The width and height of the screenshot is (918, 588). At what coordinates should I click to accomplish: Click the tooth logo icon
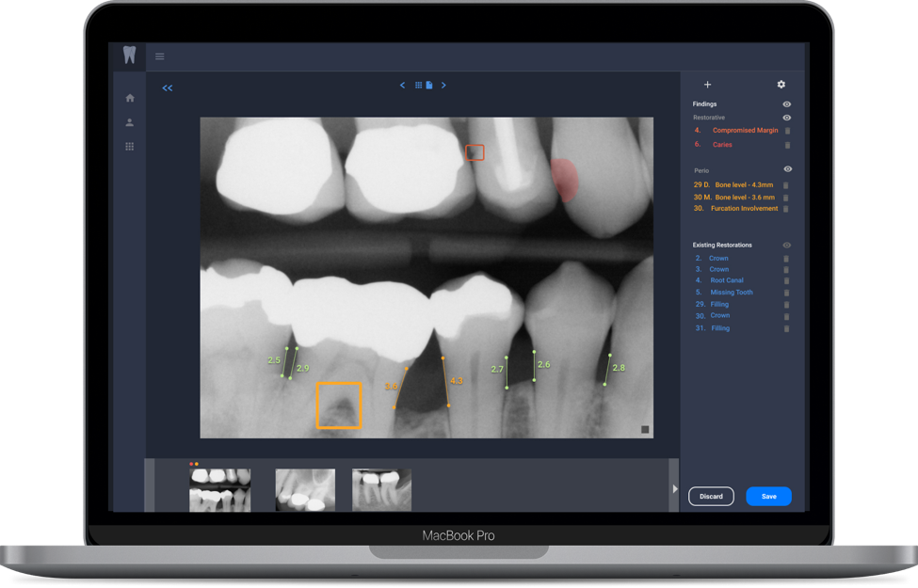point(129,56)
